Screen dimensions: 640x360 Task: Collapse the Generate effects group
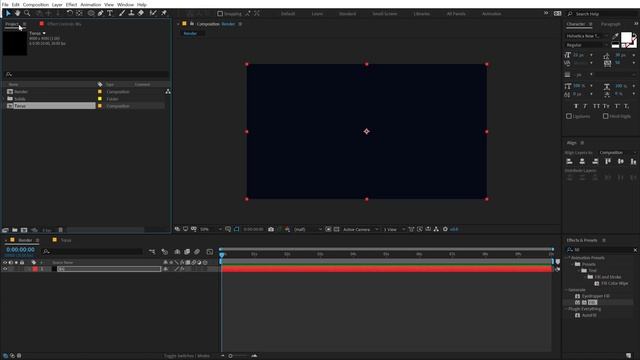point(567,290)
